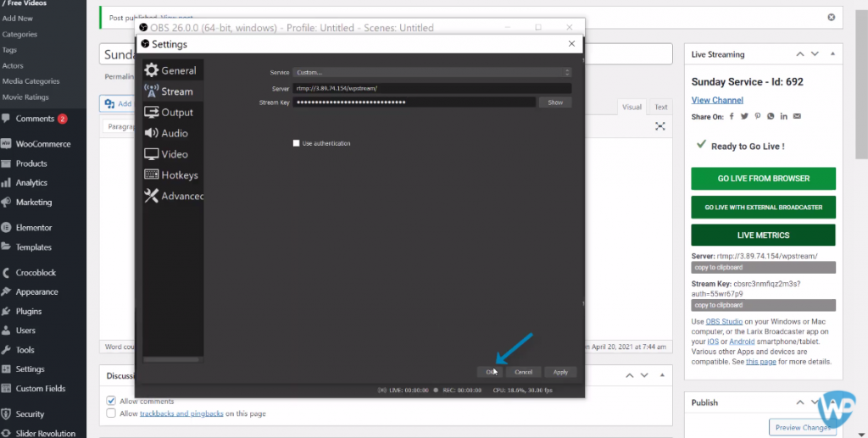
Task: Open the Service dropdown set to Custom
Action: 431,73
